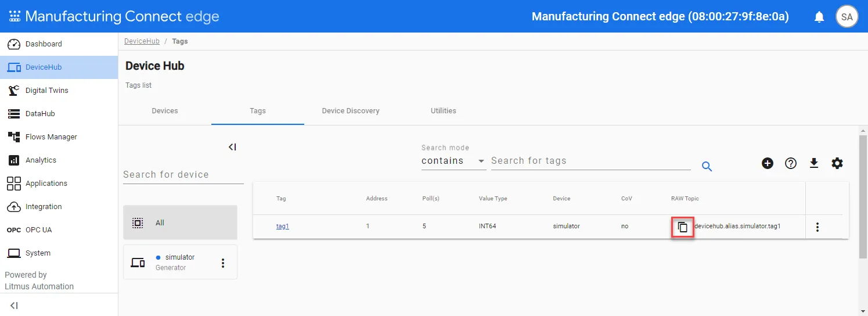
Task: Open Integration section
Action: tap(59, 207)
